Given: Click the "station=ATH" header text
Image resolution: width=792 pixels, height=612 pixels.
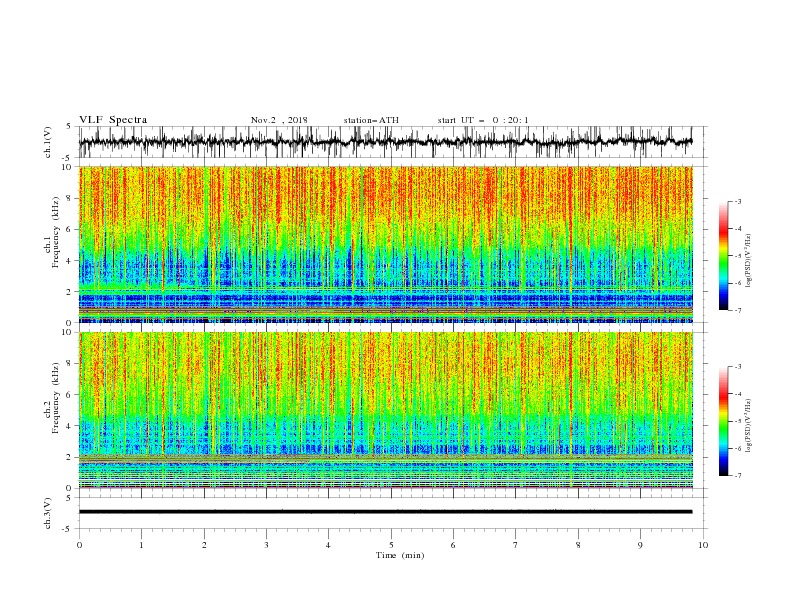Looking at the screenshot, I should 371,120.
